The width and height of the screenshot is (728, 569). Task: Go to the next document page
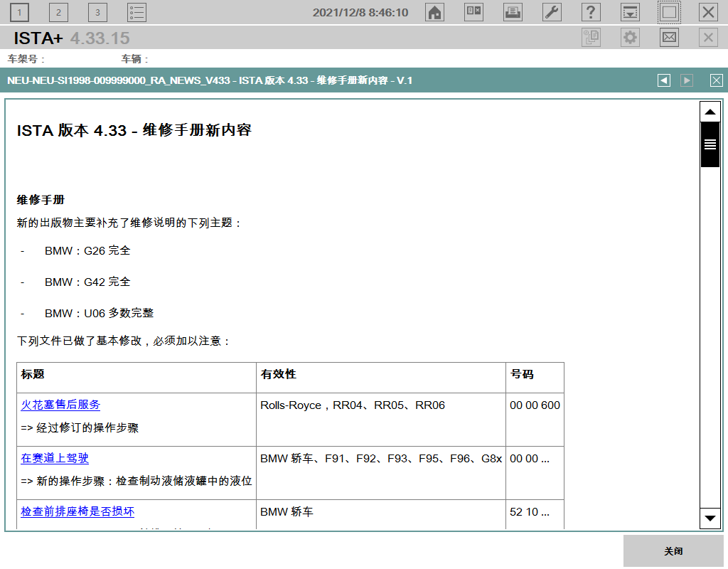(x=687, y=80)
